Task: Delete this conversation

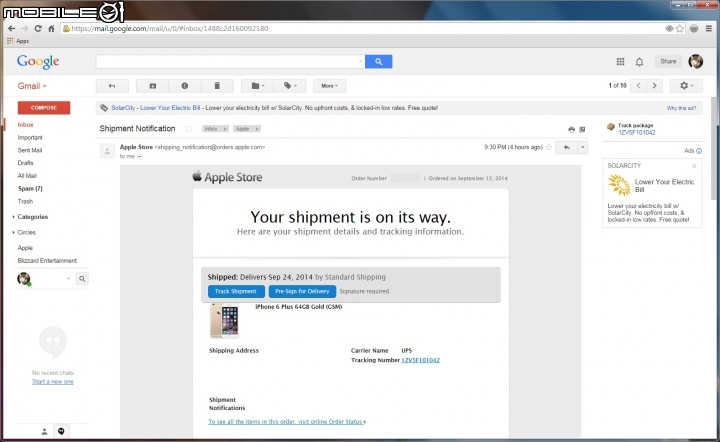Action: pyautogui.click(x=217, y=86)
